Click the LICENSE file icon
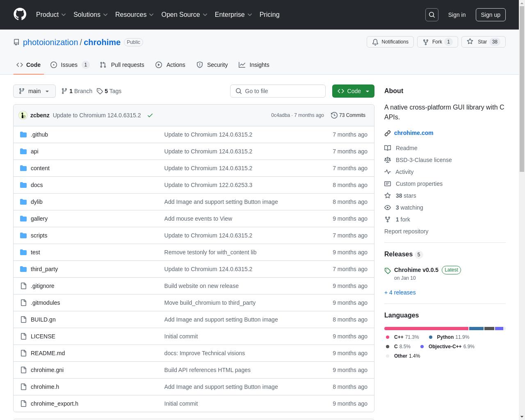 23,336
